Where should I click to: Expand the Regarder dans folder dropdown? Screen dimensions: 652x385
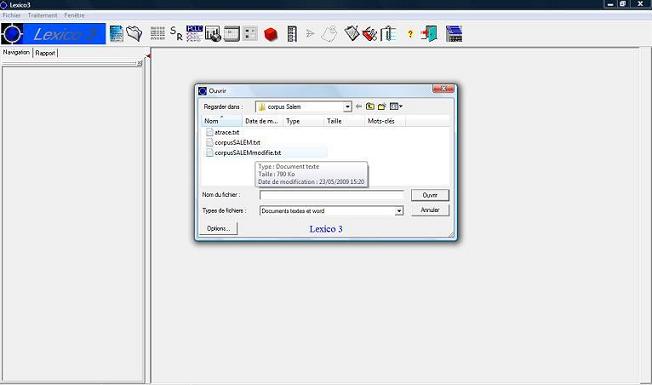click(x=347, y=107)
